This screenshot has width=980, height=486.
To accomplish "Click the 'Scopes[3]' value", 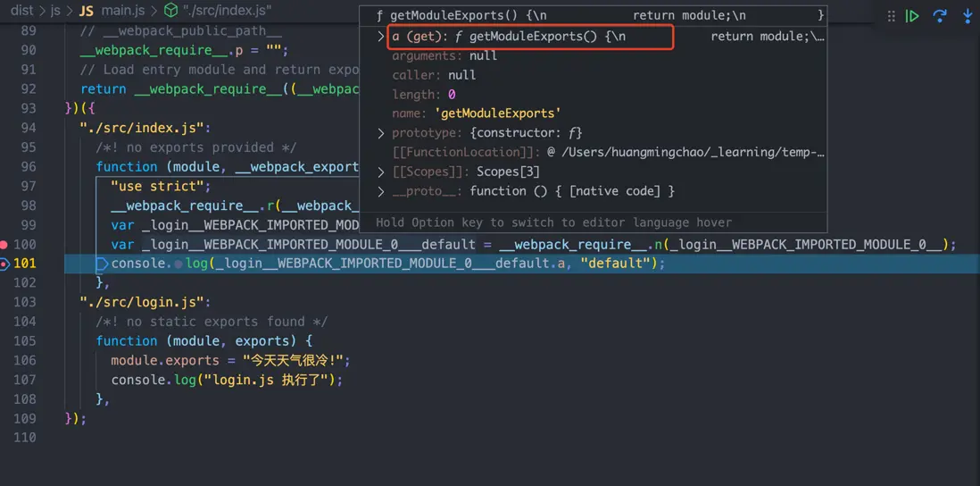I will click(508, 172).
